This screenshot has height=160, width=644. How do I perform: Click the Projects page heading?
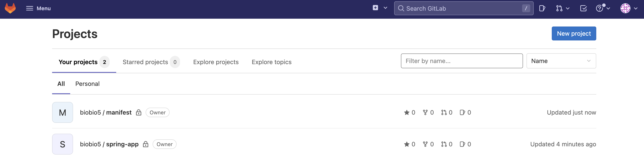[x=75, y=34]
